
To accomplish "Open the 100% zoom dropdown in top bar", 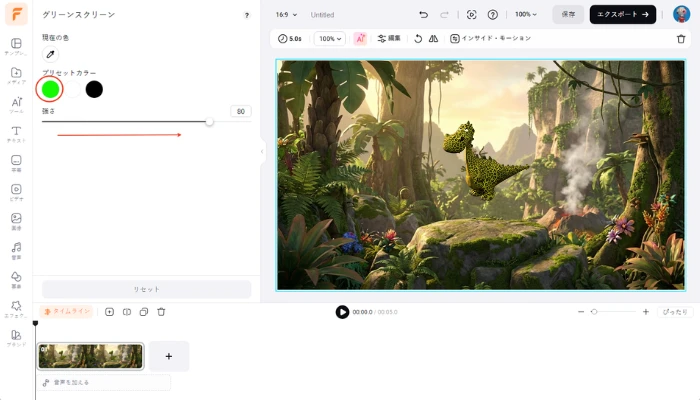I will point(526,15).
